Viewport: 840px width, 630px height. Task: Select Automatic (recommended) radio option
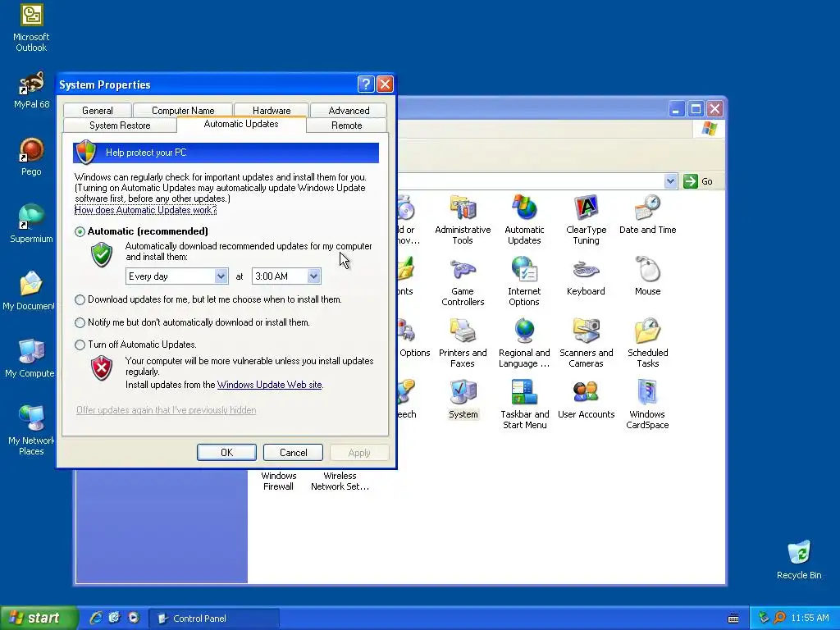(x=80, y=231)
